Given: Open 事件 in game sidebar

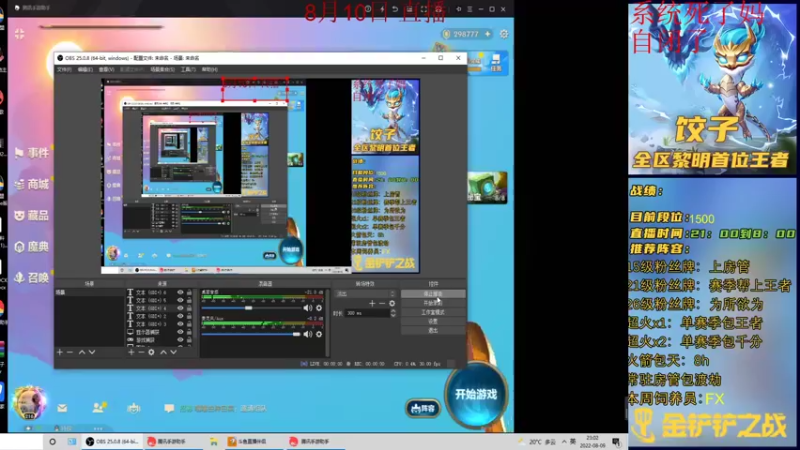Looking at the screenshot, I should point(32,153).
